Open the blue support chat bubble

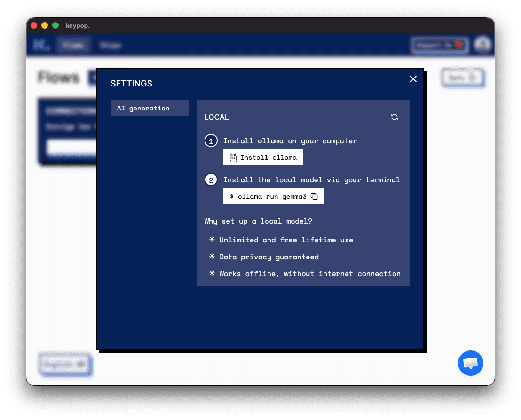click(471, 363)
